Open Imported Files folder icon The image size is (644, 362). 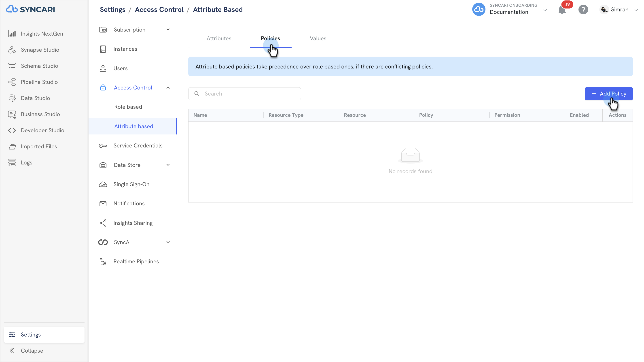pyautogui.click(x=12, y=146)
